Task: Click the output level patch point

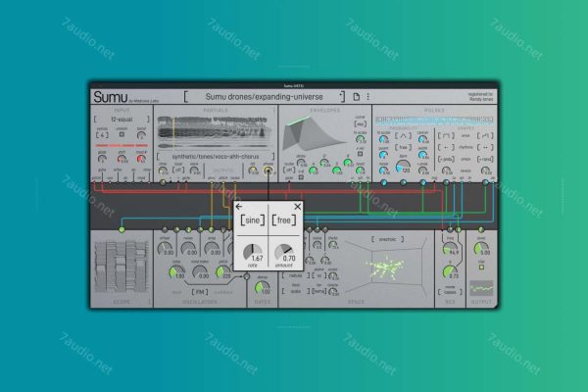Action: 481,229
